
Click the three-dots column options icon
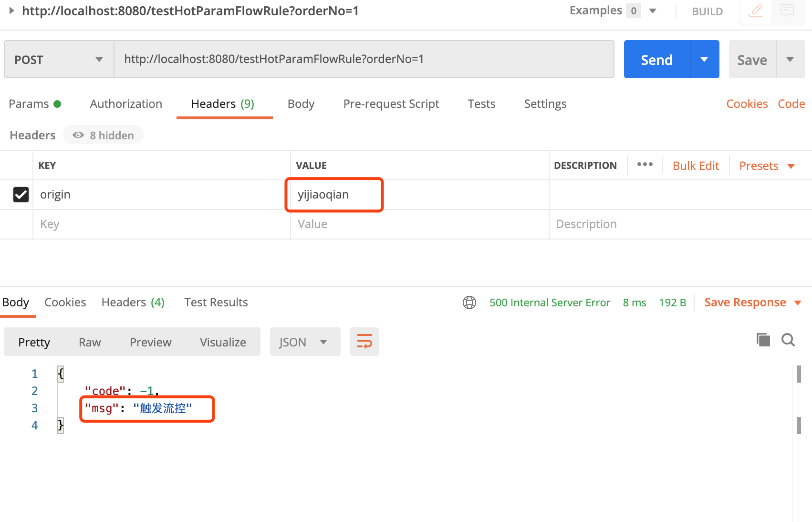click(x=645, y=165)
